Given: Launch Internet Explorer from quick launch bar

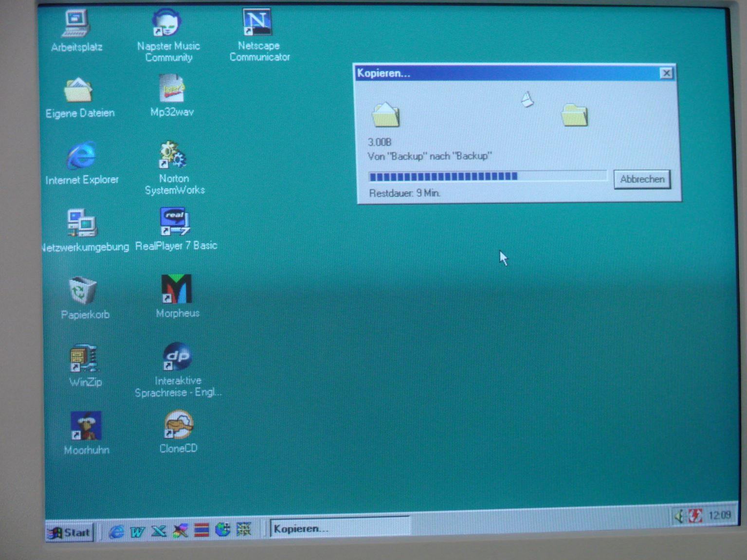Looking at the screenshot, I should point(116,532).
